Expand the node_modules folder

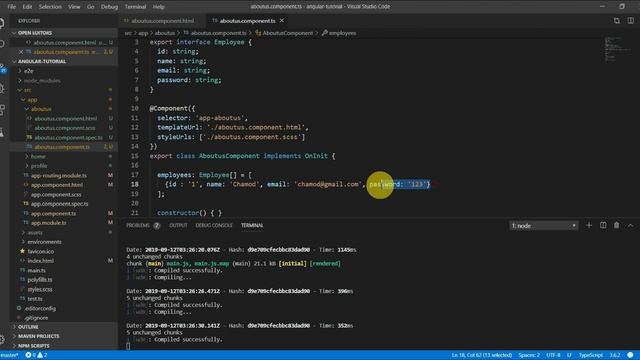click(42, 80)
